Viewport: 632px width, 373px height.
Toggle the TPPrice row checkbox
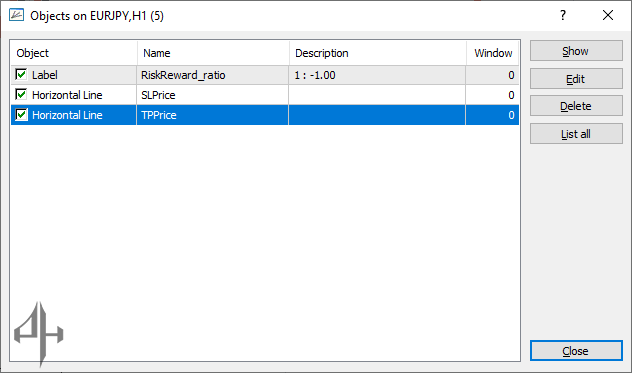[21, 115]
